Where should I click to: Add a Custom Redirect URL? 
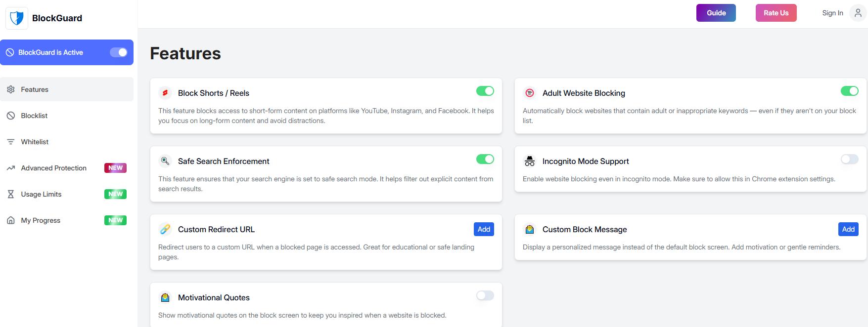[484, 229]
